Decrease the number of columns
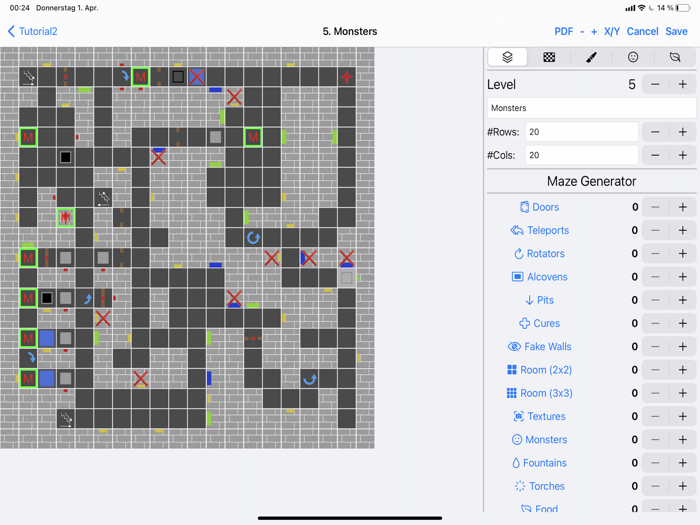This screenshot has width=700, height=525. [655, 155]
